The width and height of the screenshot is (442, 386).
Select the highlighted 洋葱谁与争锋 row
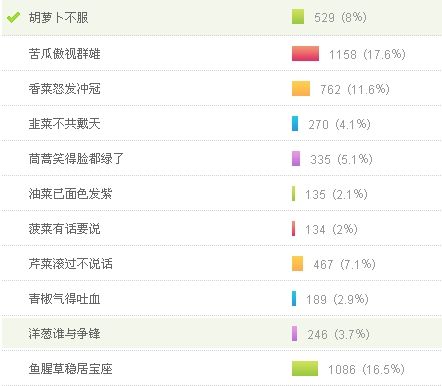coord(222,333)
